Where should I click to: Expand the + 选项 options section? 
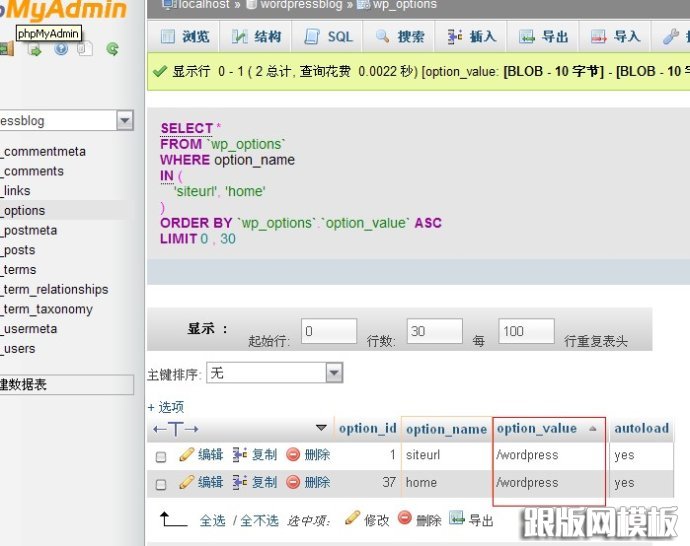click(x=166, y=407)
